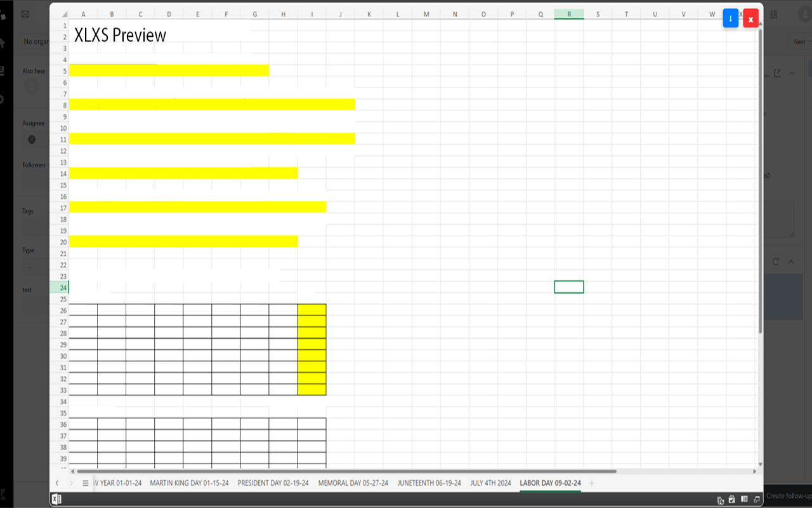Open the apps grid icon in background window
Screen dimensions: 812x508
pos(774,15)
